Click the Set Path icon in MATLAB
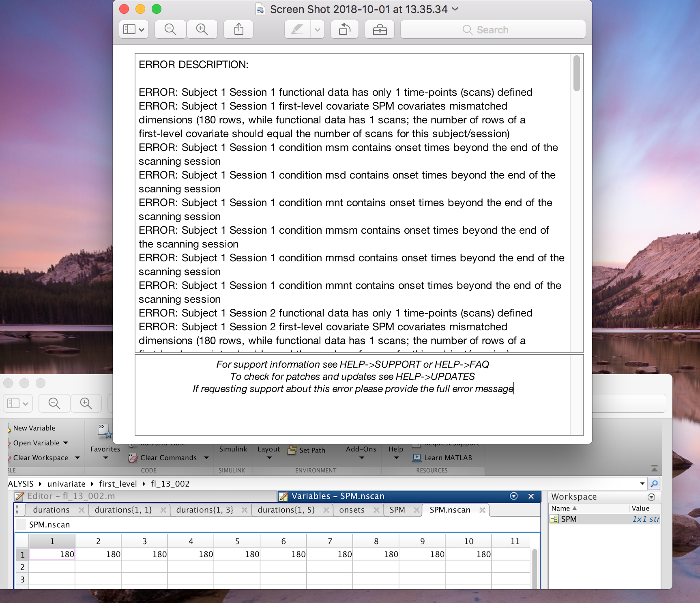Viewport: 700px width, 603px height. 292,450
